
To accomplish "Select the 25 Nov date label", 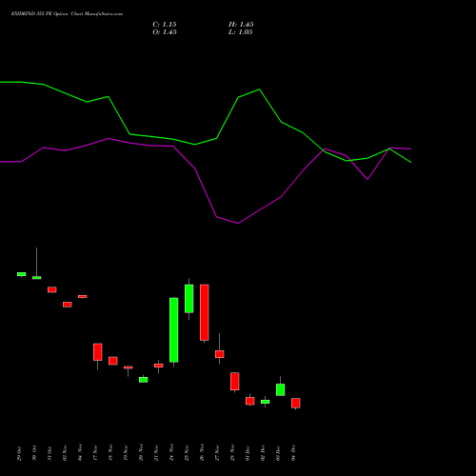I will (x=187, y=453).
